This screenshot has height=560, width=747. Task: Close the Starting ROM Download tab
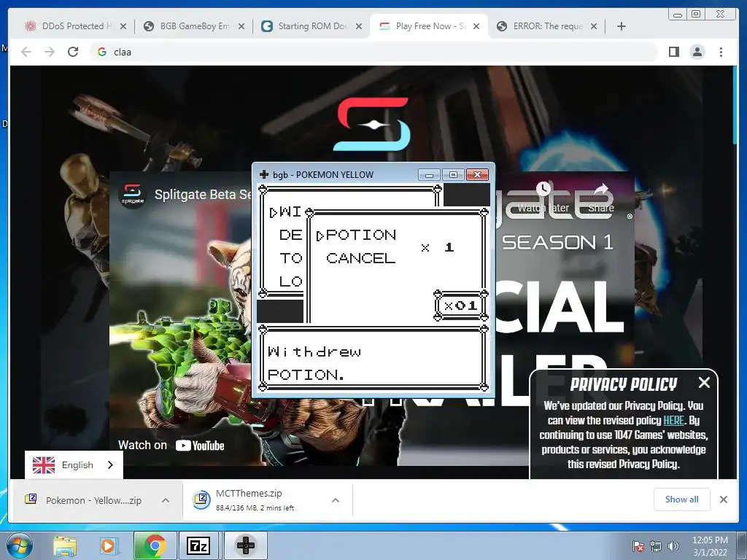click(x=359, y=26)
